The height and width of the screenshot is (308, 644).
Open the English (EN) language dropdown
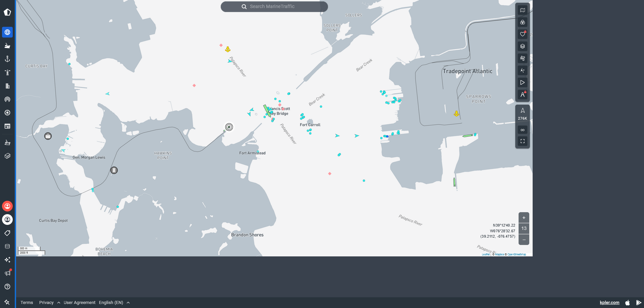114,303
